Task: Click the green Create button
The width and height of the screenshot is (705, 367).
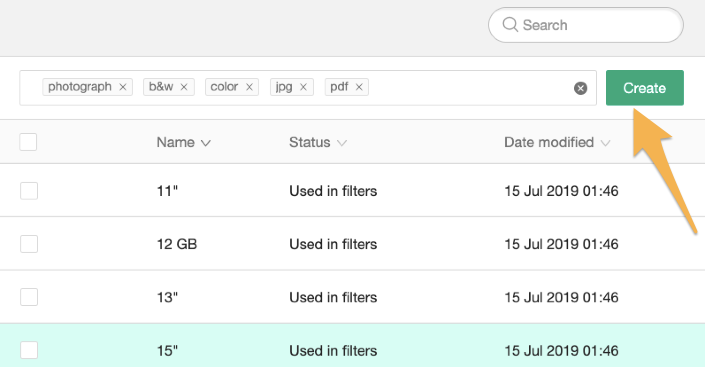Action: [x=645, y=88]
